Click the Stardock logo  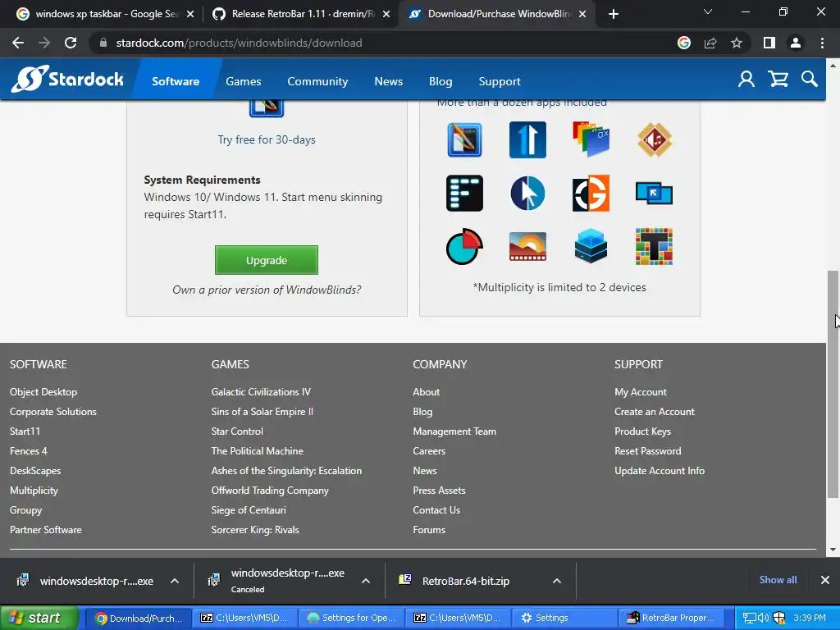coord(67,80)
